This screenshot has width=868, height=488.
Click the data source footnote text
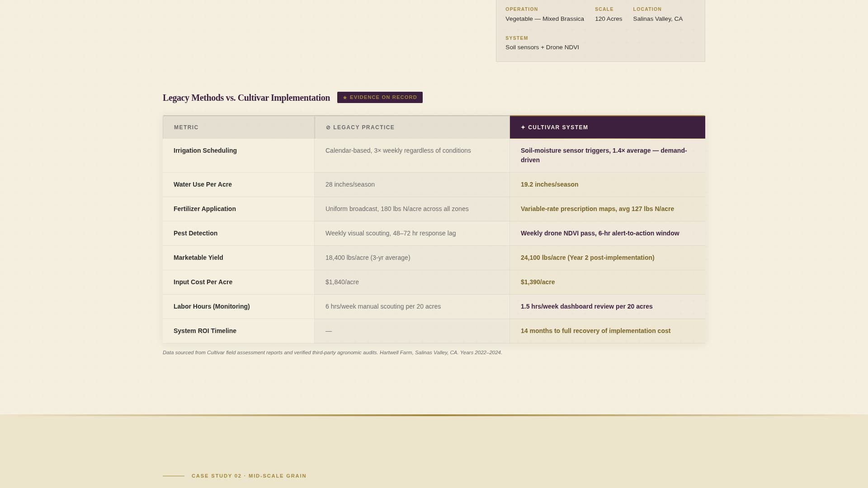coord(332,352)
